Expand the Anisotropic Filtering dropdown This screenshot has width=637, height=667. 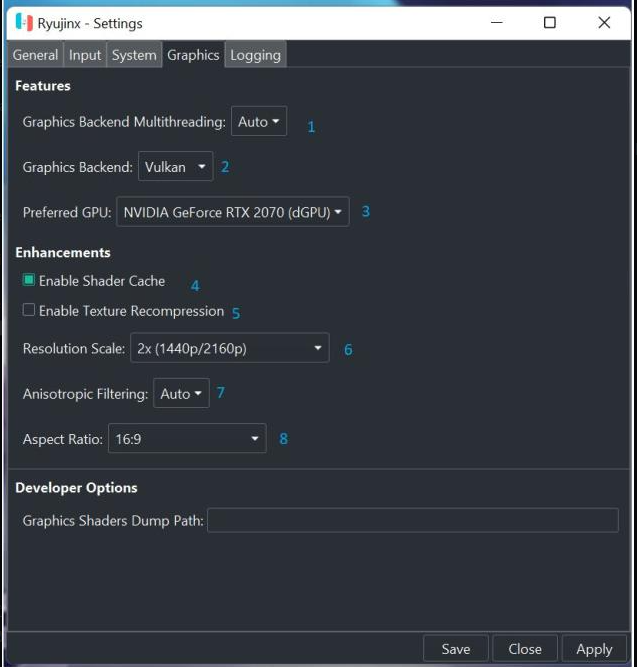click(181, 394)
